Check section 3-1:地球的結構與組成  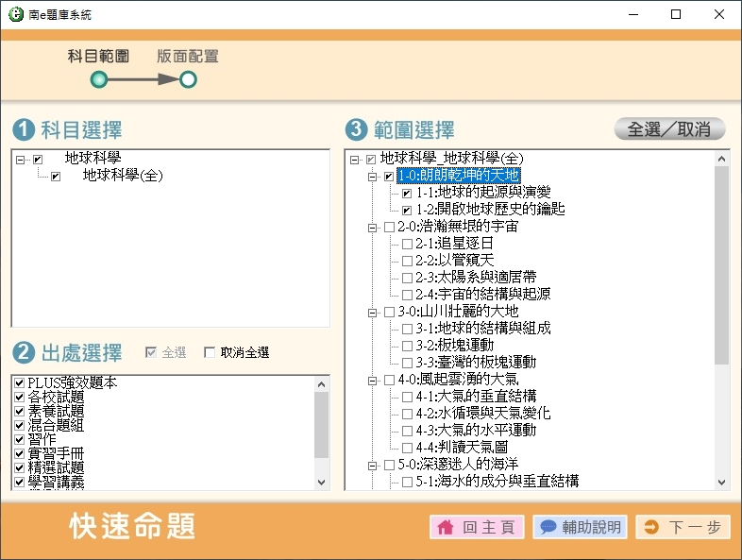pyautogui.click(x=407, y=329)
